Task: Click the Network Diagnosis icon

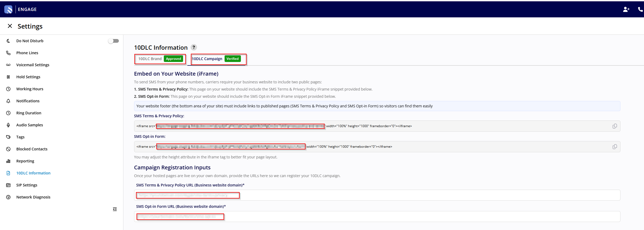Action: pyautogui.click(x=8, y=197)
